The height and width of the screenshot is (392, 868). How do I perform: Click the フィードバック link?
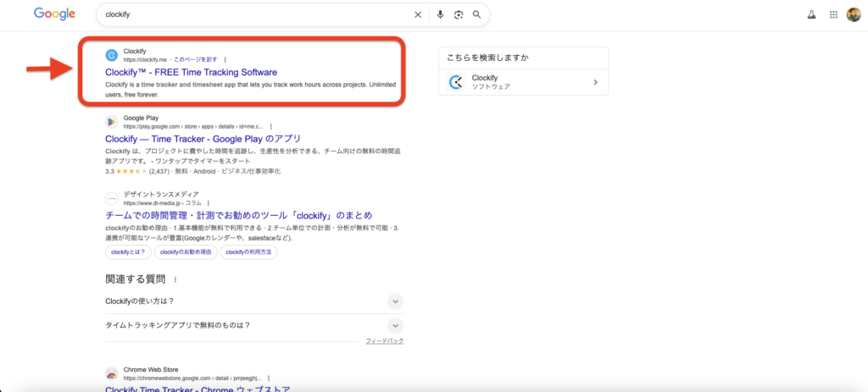click(x=385, y=341)
